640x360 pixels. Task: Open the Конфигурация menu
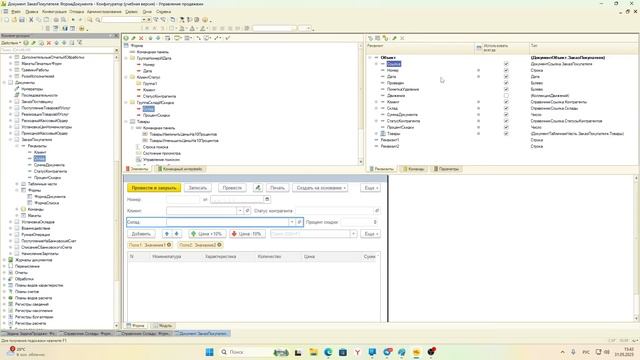pyautogui.click(x=54, y=12)
